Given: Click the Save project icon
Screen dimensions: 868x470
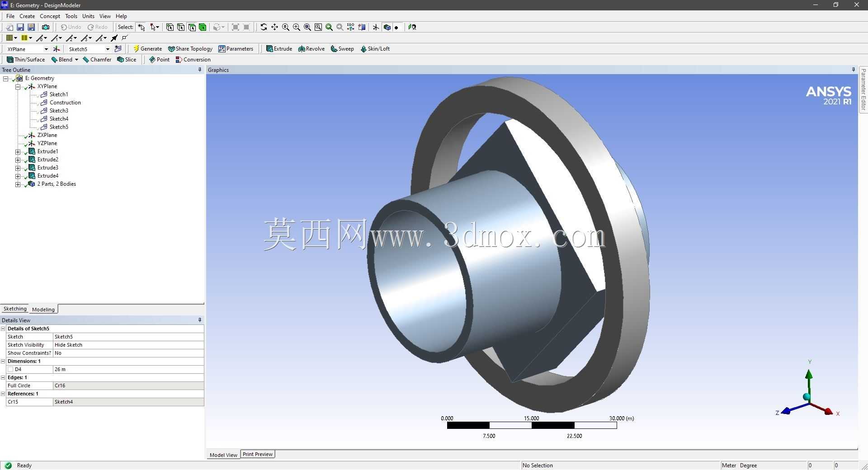Looking at the screenshot, I should (x=20, y=27).
